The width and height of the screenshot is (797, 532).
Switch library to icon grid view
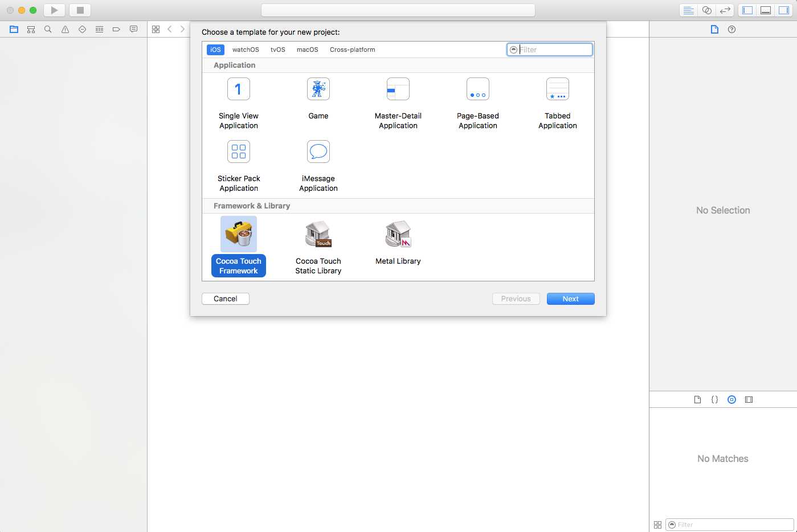click(657, 525)
